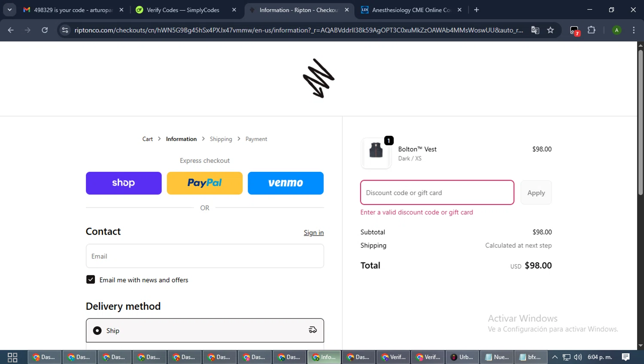This screenshot has height=364, width=644.
Task: Open the clock showing 6:04 p. m.
Action: click(x=600, y=357)
